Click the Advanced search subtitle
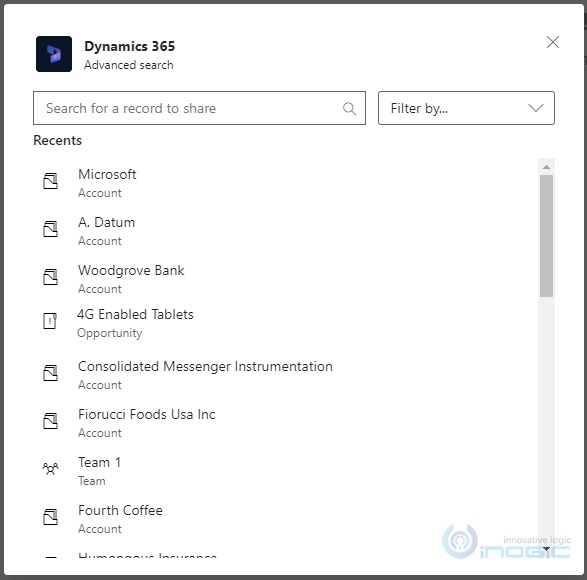Viewport: 587px width, 580px height. point(129,65)
